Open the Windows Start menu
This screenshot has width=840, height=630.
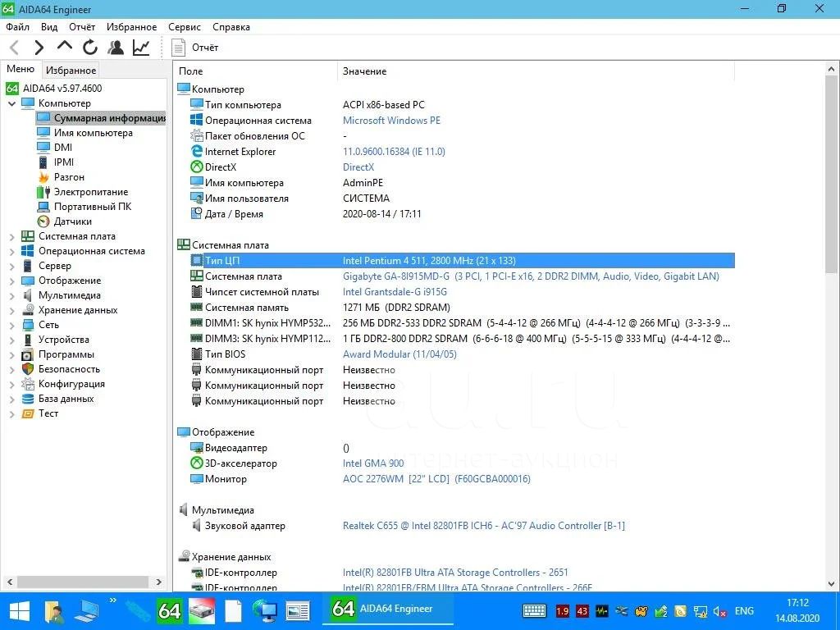[20, 610]
